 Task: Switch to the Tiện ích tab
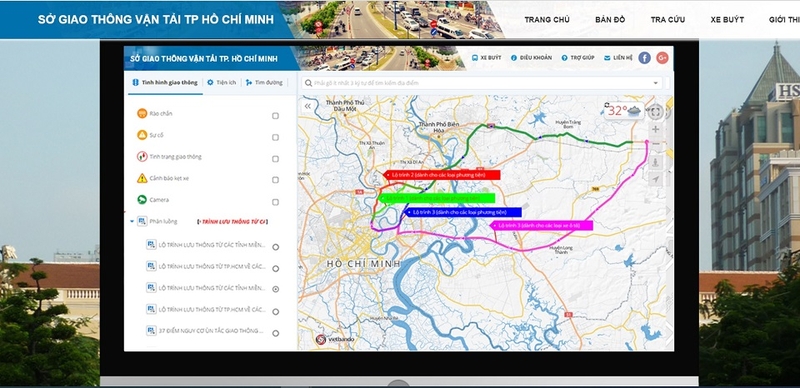221,82
